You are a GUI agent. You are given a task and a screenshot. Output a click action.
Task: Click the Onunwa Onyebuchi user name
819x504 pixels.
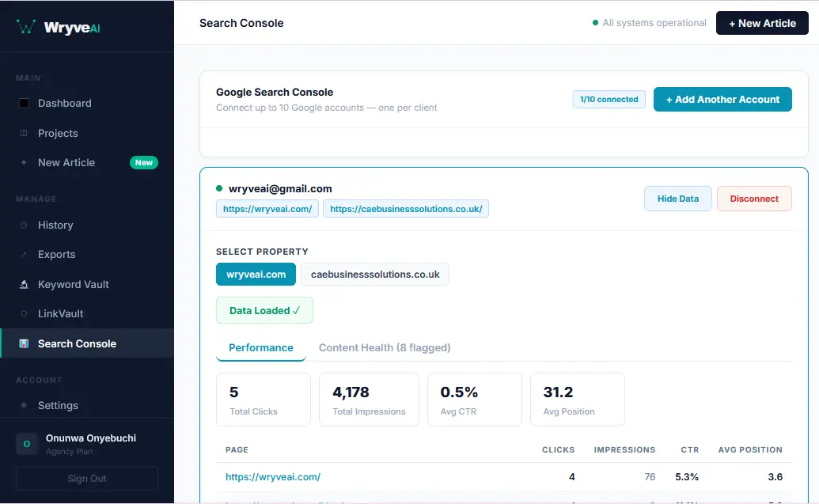click(91, 438)
